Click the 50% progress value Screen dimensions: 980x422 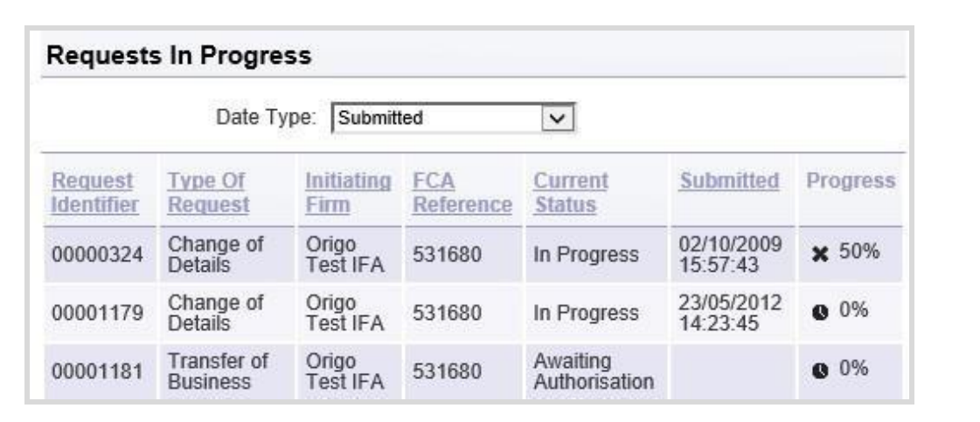[x=858, y=253]
